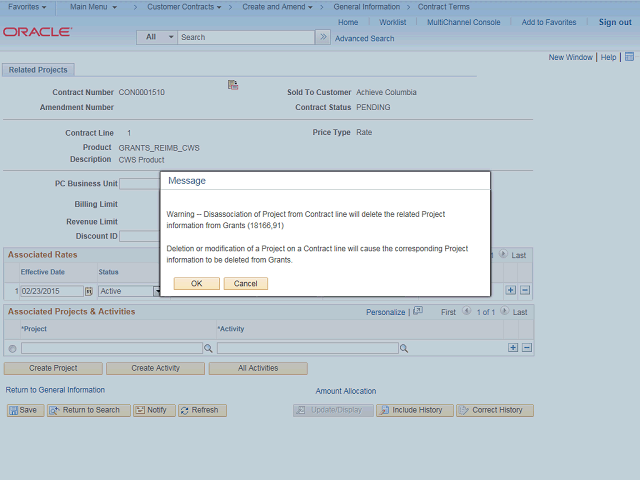Click Last in Associated Rates navigation
The height and width of the screenshot is (480, 640).
(x=518, y=255)
